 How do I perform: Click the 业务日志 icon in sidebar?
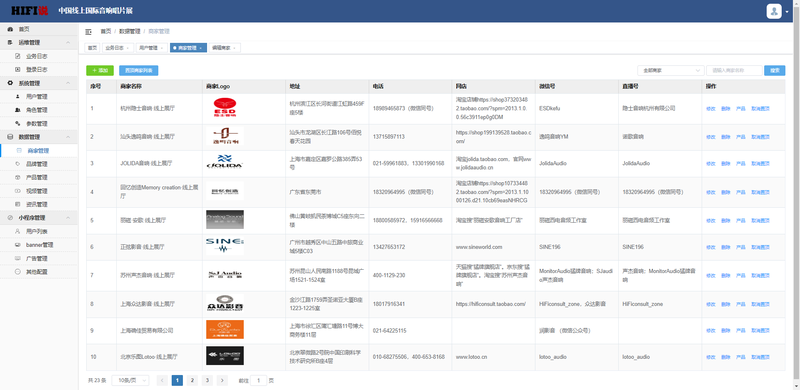18,56
